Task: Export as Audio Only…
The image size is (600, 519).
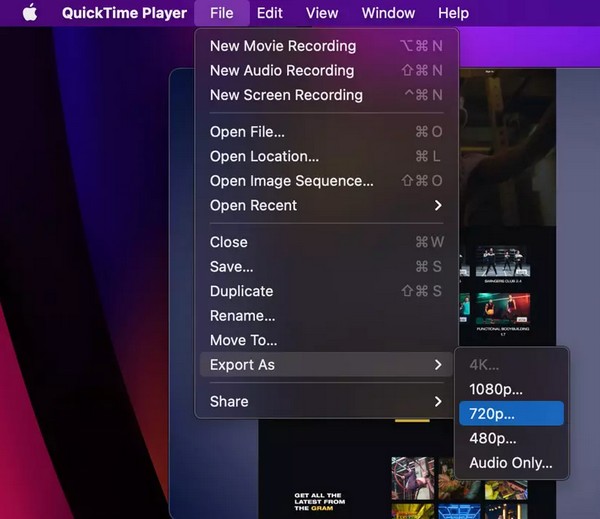Action: pos(511,463)
